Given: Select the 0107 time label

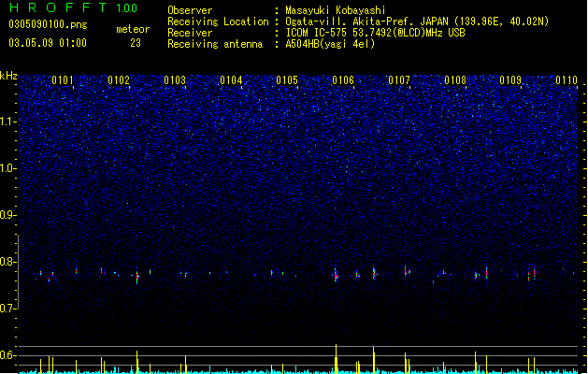Looking at the screenshot, I should pyautogui.click(x=399, y=80).
